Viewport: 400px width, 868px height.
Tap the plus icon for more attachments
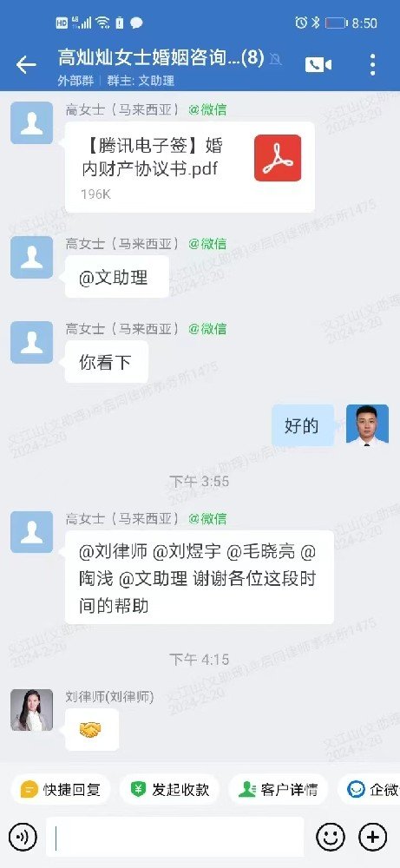pos(373,837)
